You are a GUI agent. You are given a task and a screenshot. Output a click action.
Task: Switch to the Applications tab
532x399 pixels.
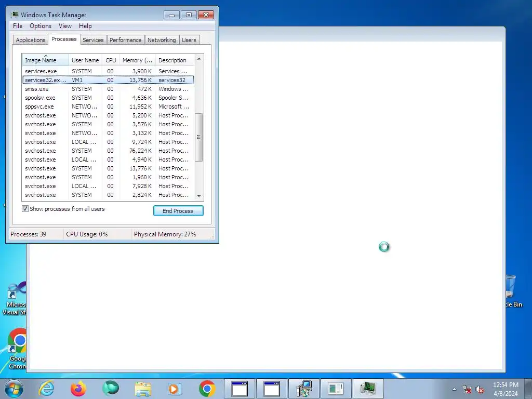(31, 40)
